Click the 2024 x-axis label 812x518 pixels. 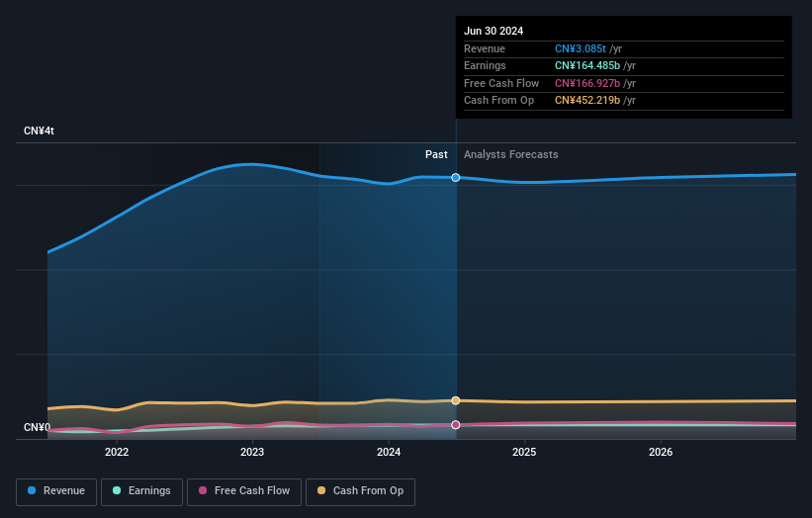point(389,452)
